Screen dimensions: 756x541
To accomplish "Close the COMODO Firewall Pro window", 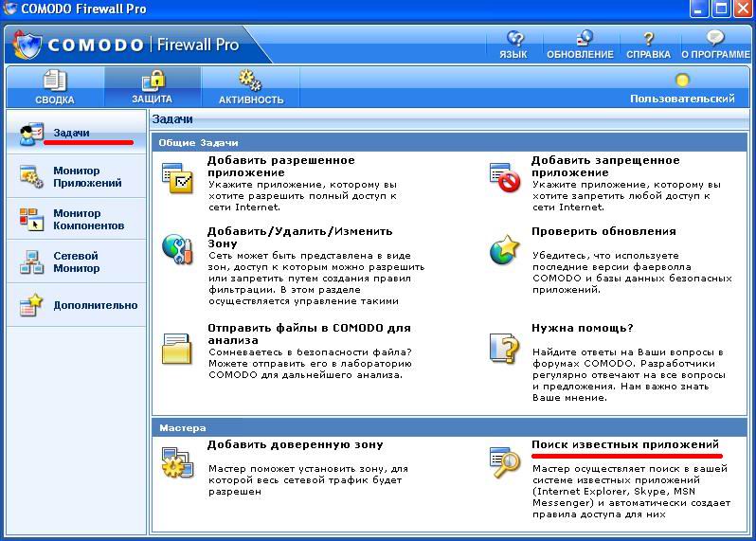I will click(x=743, y=9).
